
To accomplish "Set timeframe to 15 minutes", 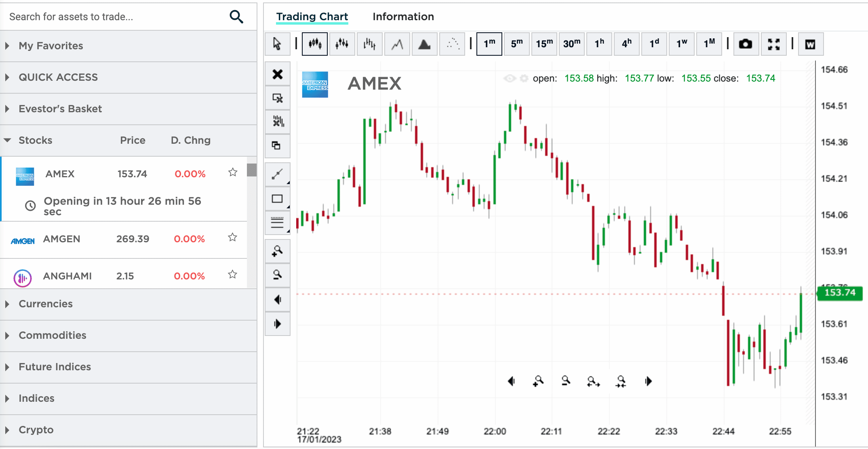I will [x=544, y=44].
